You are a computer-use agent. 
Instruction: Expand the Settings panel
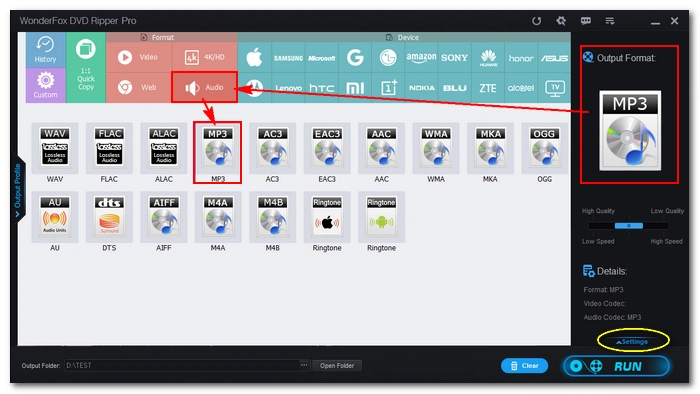click(632, 342)
